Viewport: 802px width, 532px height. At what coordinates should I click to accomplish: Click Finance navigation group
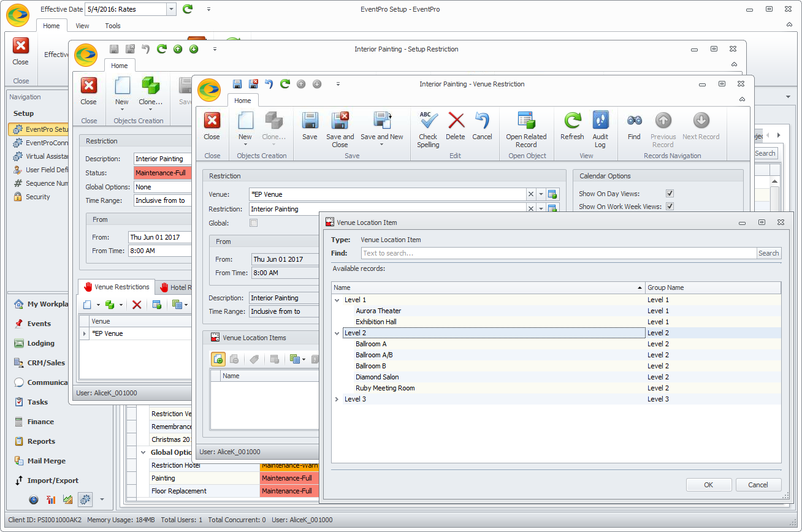[40, 422]
